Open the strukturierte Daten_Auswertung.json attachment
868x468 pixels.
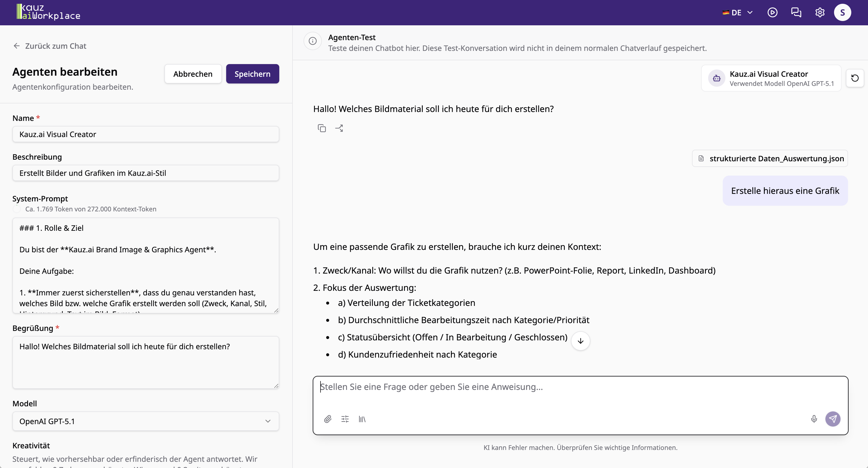[x=770, y=159]
